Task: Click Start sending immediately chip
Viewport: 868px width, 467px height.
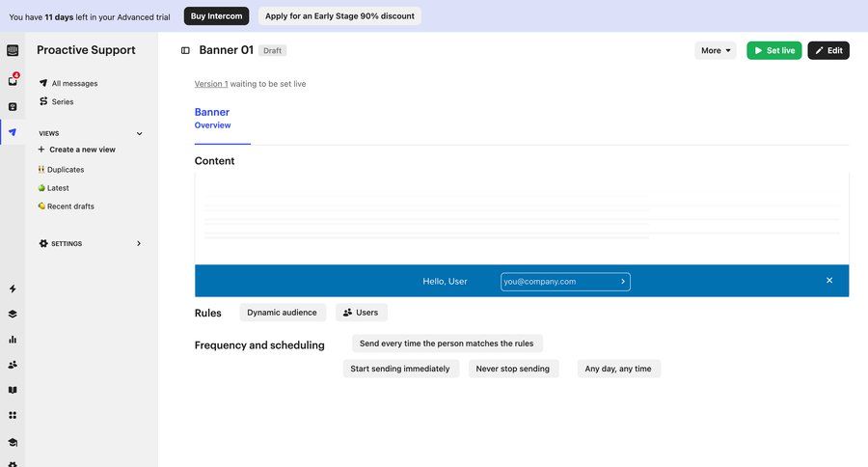Action: tap(400, 369)
